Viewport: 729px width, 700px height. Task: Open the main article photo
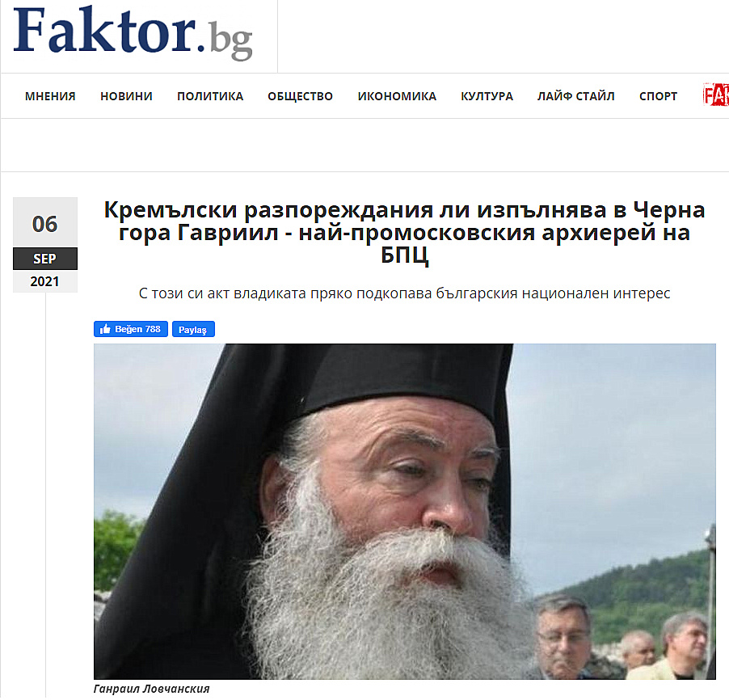404,512
